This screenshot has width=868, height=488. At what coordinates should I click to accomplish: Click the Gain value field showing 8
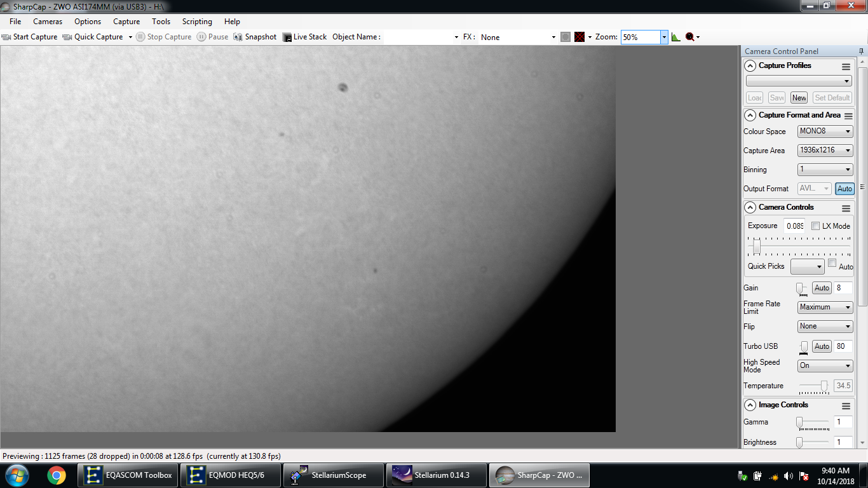843,288
